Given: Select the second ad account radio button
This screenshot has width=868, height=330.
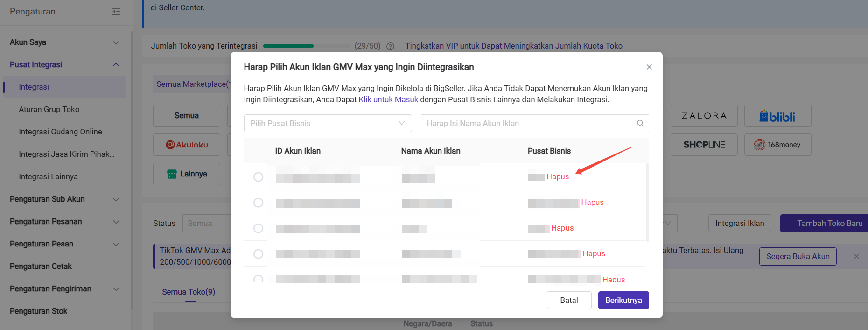Looking at the screenshot, I should tap(258, 203).
